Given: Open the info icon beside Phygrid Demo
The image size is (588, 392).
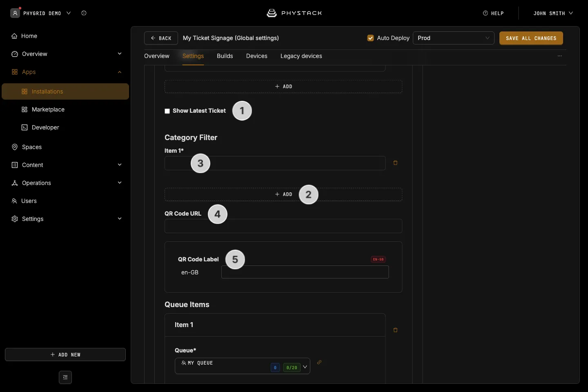Looking at the screenshot, I should coord(84,13).
